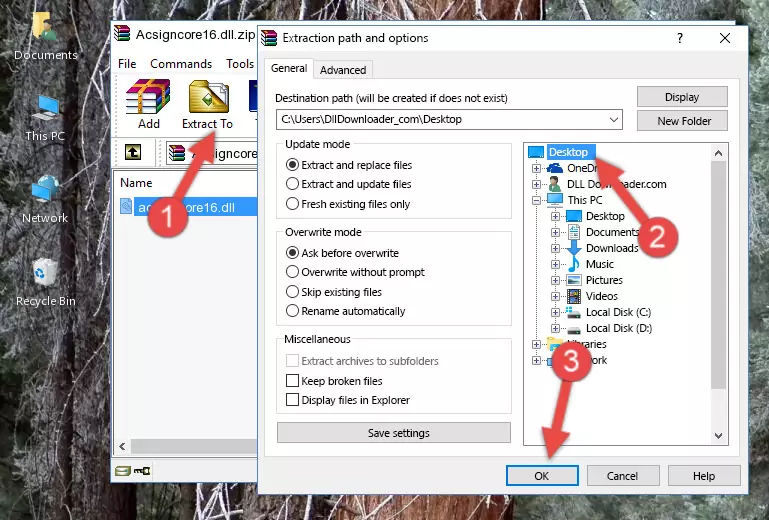The image size is (769, 520).
Task: Click the Cancel button
Action: 622,476
